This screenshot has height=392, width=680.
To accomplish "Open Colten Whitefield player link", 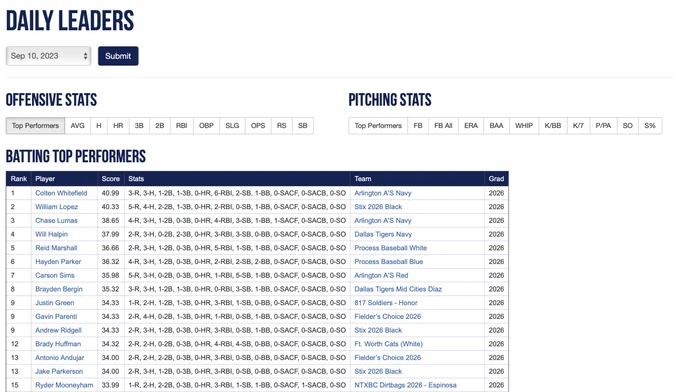I will [x=61, y=193].
